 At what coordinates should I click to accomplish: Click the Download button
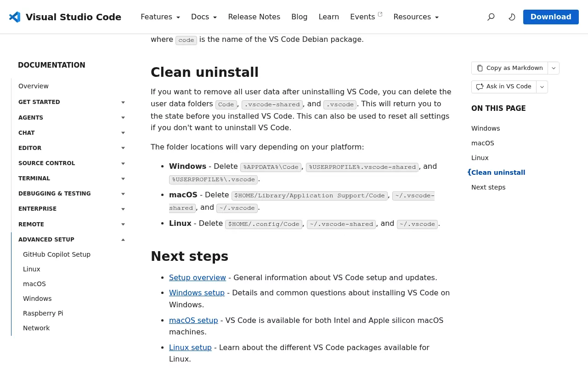pyautogui.click(x=551, y=17)
